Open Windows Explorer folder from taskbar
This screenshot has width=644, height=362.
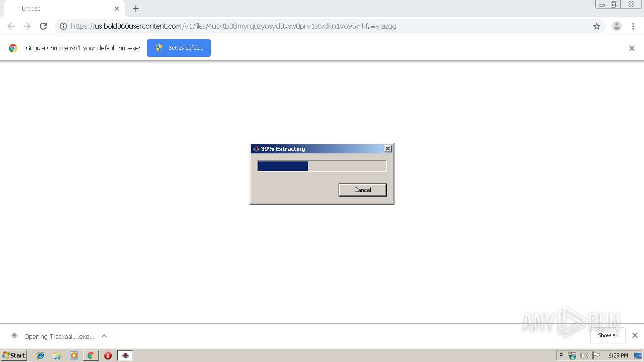tap(57, 355)
